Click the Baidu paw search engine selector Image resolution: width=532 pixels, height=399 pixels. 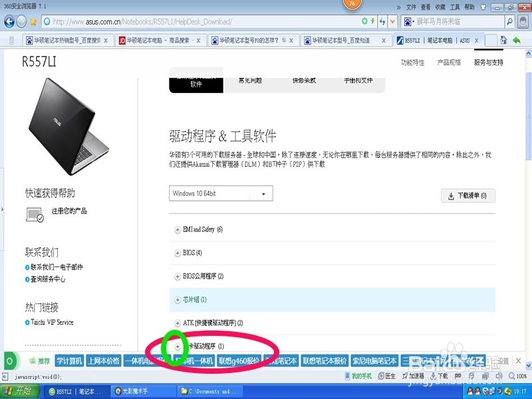tap(409, 22)
